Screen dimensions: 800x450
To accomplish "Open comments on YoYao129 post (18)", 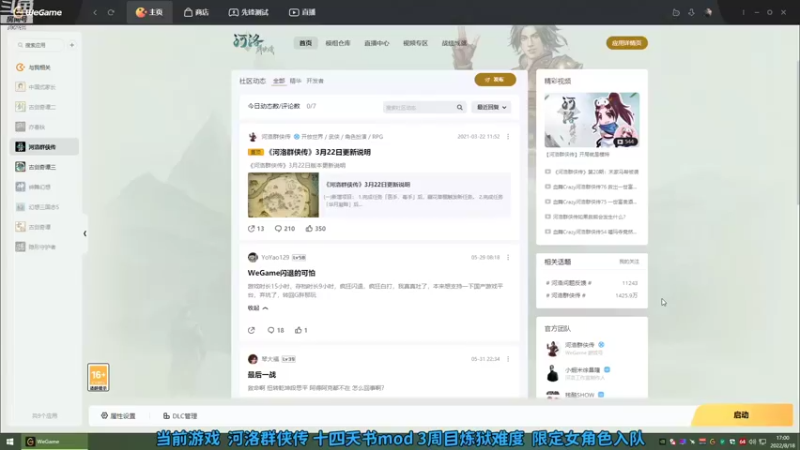I will (276, 330).
